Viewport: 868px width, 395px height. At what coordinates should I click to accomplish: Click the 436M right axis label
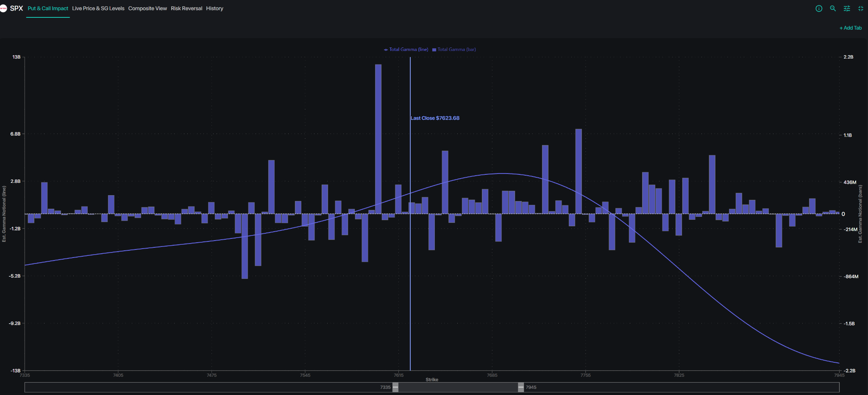coord(850,182)
